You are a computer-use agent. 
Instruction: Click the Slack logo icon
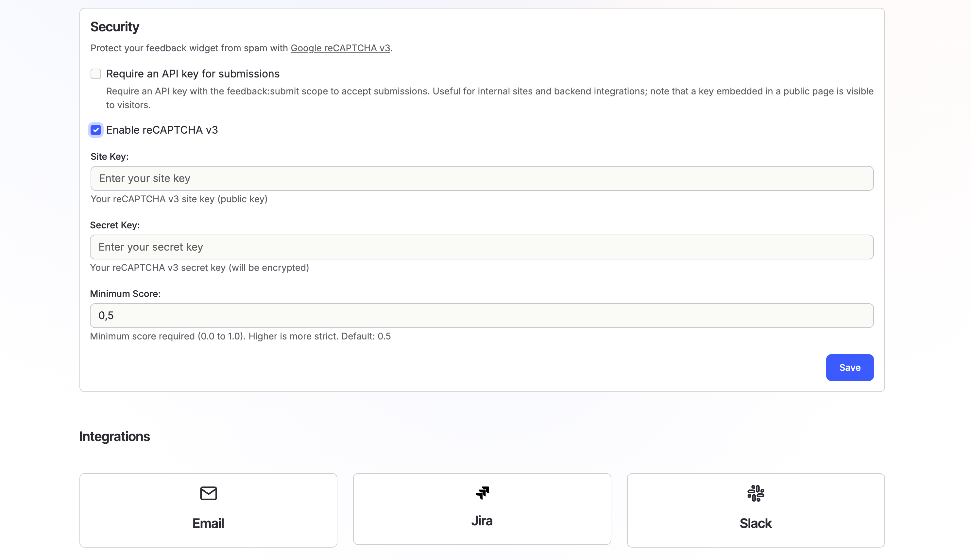pyautogui.click(x=756, y=493)
